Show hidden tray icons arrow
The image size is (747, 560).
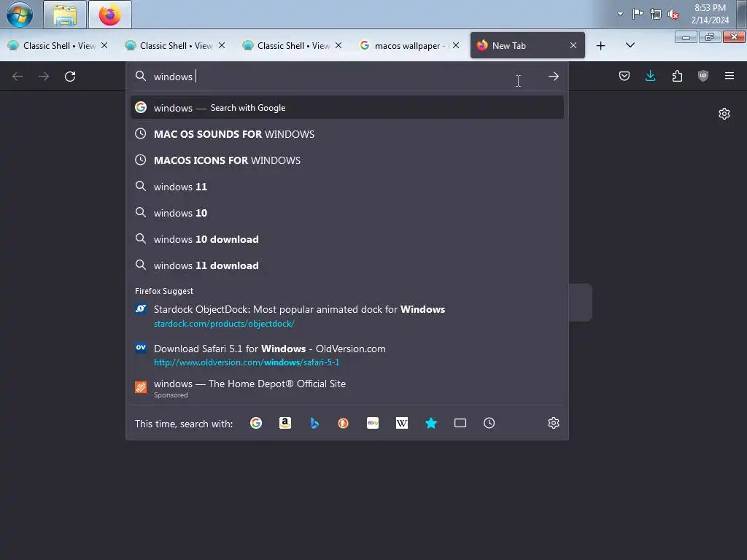(620, 14)
